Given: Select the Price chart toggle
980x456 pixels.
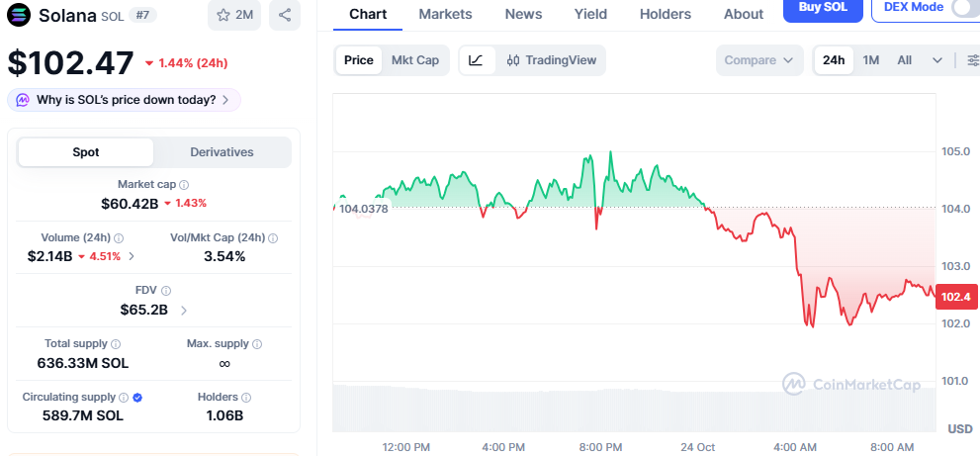Looking at the screenshot, I should tap(359, 60).
